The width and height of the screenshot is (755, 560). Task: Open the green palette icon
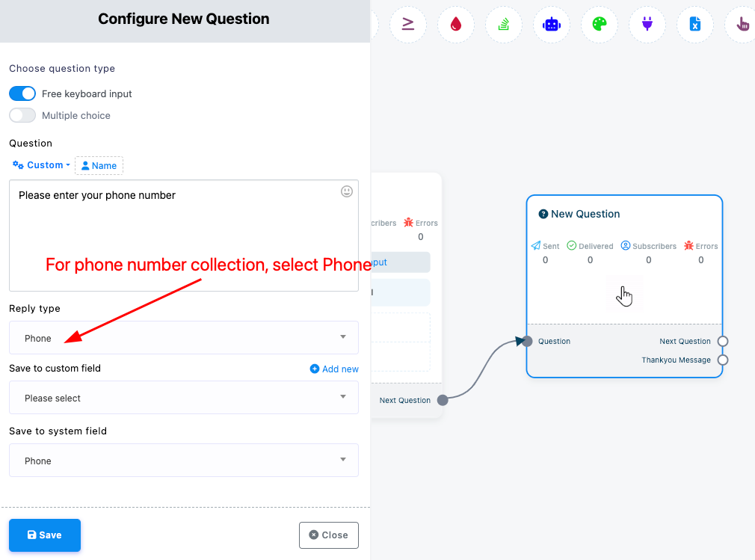tap(600, 24)
